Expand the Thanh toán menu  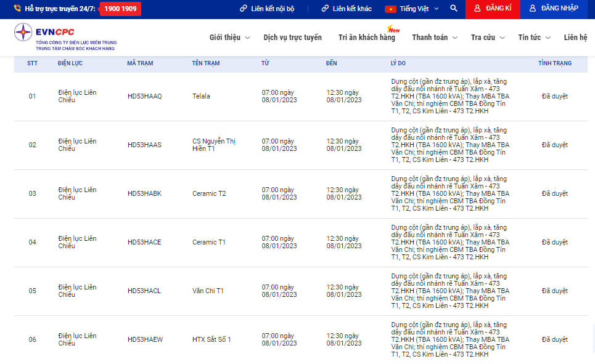(435, 38)
